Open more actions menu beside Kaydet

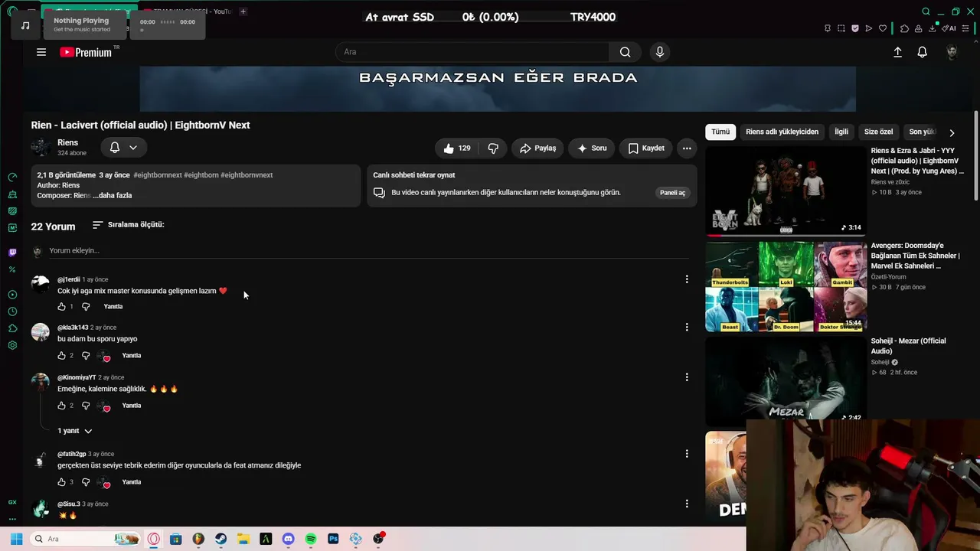(687, 148)
